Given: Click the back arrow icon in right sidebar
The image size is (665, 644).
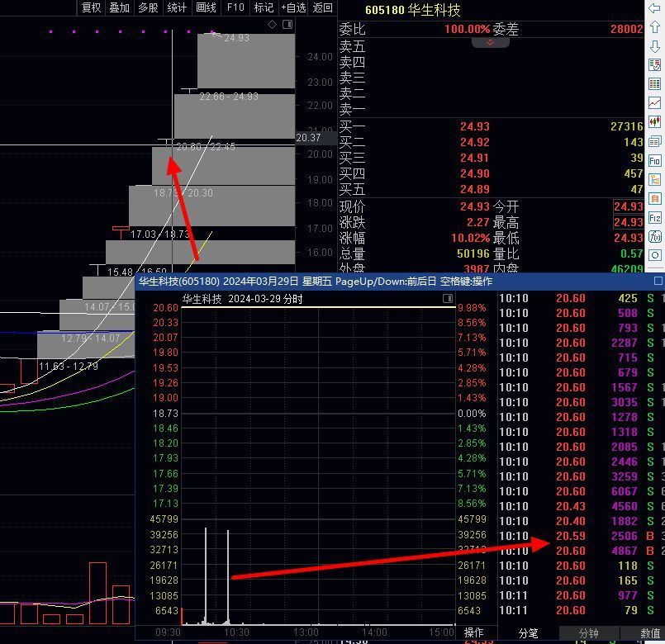Looking at the screenshot, I should (655, 9).
